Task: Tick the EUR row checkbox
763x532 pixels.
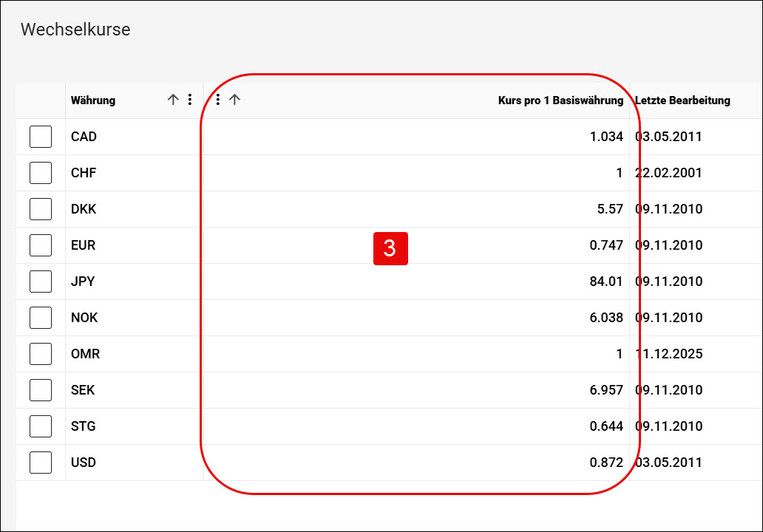Action: [x=41, y=245]
